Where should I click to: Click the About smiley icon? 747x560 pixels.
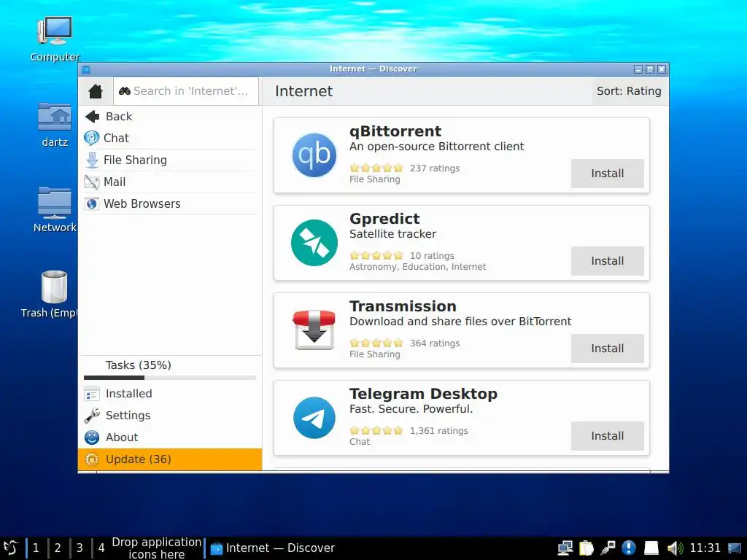(91, 437)
